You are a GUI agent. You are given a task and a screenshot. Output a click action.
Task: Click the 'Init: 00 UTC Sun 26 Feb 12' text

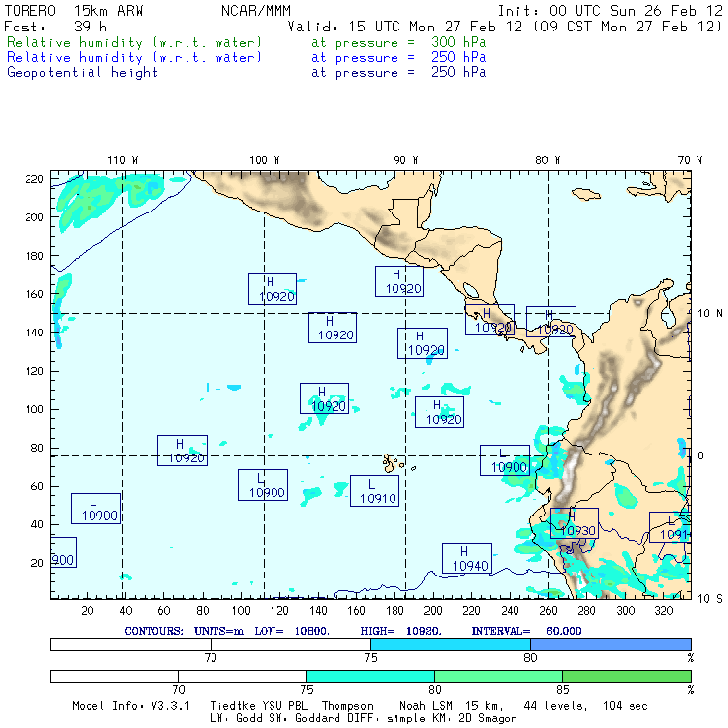(x=610, y=11)
